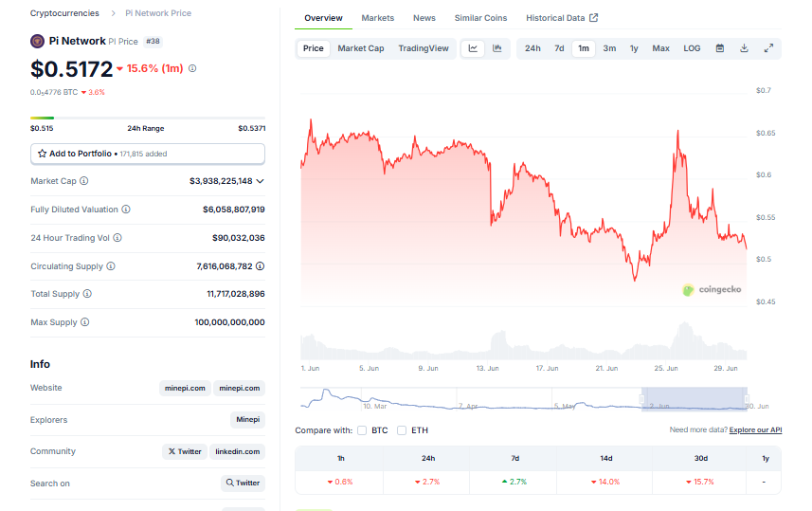Click the Total Supply value 11,717,028,896
Screen dimensions: 812x511
click(236, 294)
